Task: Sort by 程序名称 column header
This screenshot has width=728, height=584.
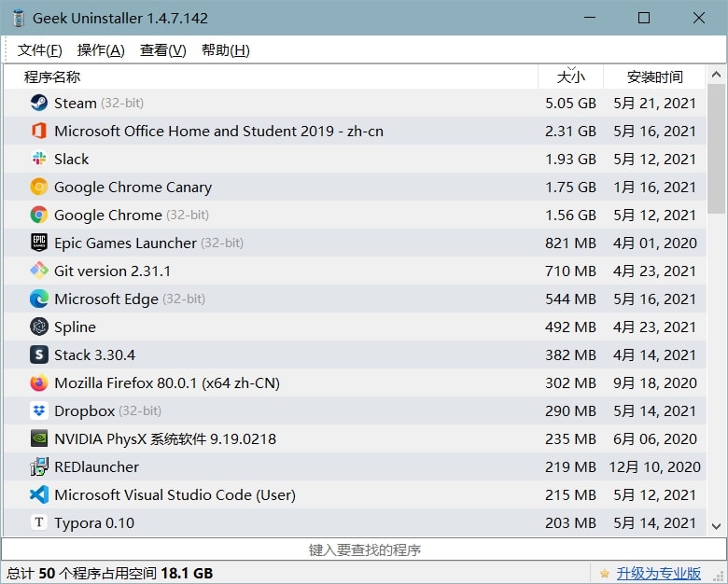Action: pos(272,76)
